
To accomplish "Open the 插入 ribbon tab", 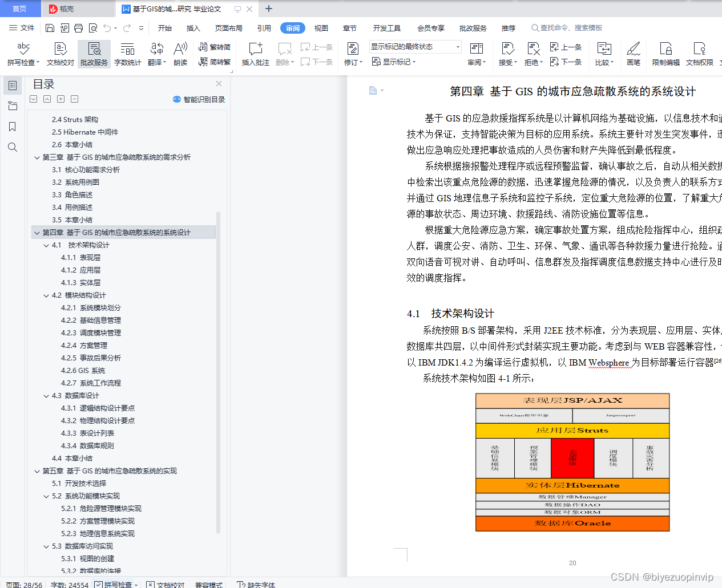I will (193, 28).
